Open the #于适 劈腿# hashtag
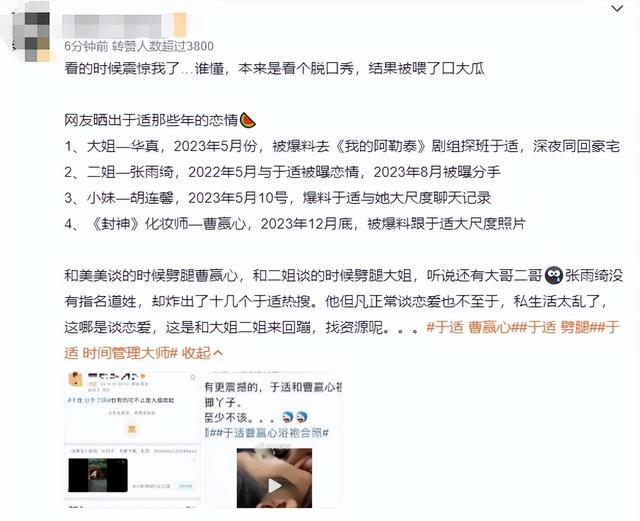The height and width of the screenshot is (521, 640). (553, 327)
